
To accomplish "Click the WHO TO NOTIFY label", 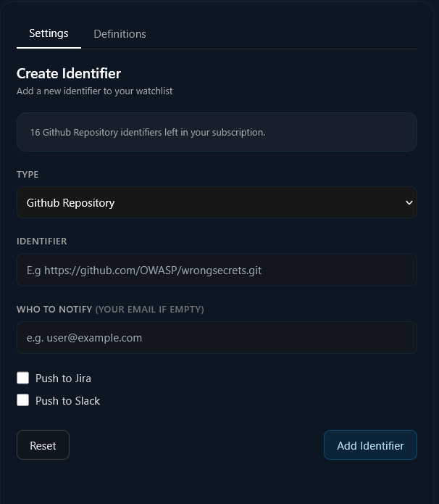I will click(x=54, y=309).
